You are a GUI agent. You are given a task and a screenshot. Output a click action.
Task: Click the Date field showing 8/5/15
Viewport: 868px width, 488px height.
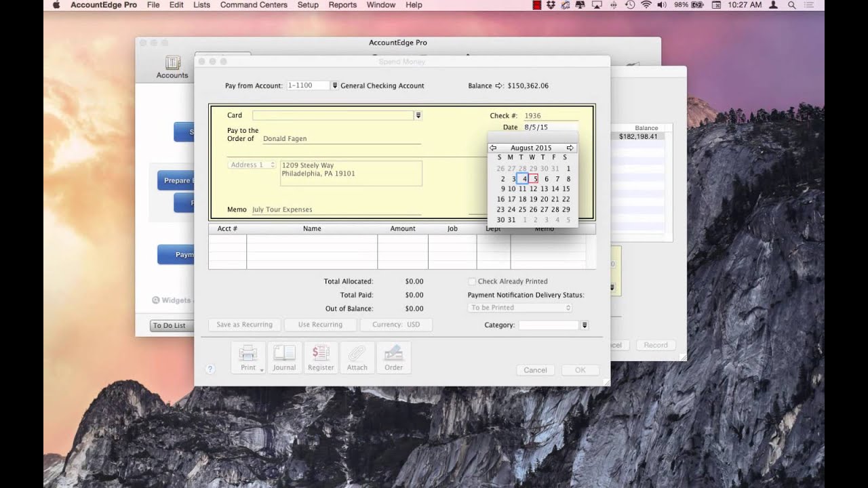tap(551, 127)
